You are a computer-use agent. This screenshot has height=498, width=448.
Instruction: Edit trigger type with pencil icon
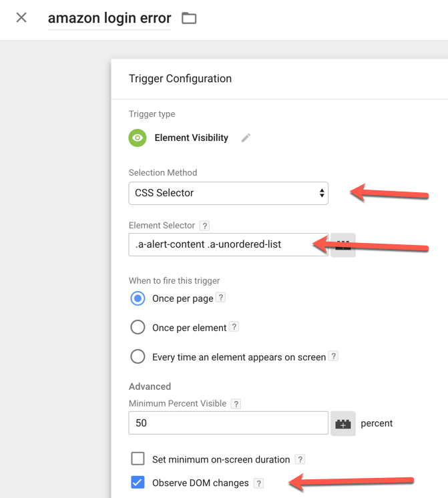(246, 138)
